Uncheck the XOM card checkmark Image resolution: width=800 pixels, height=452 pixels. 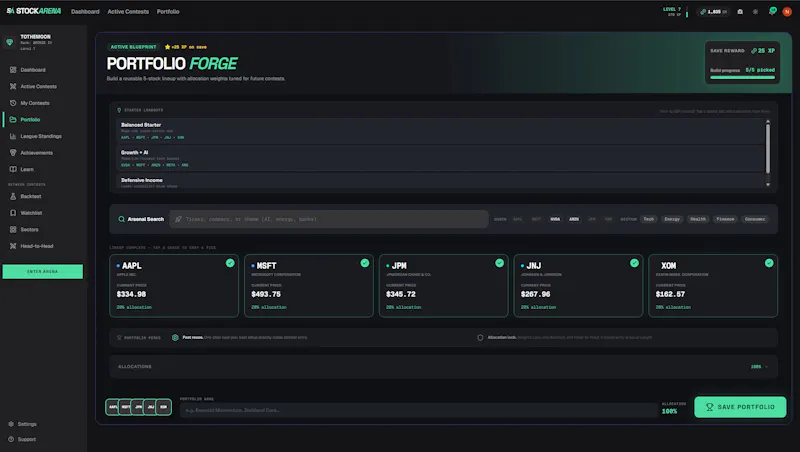click(769, 263)
